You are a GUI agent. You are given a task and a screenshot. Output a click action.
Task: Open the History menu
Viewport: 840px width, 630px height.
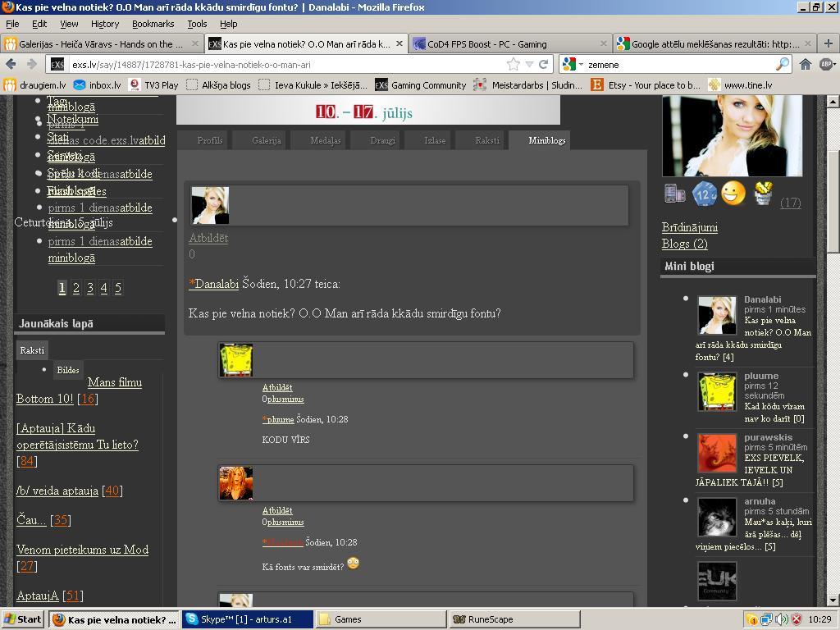(x=105, y=24)
